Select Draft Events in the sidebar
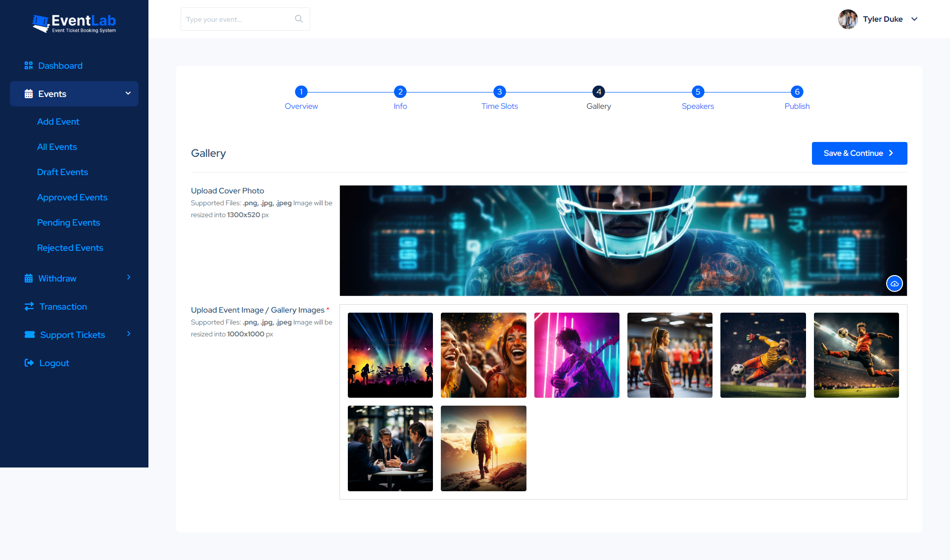 [62, 172]
